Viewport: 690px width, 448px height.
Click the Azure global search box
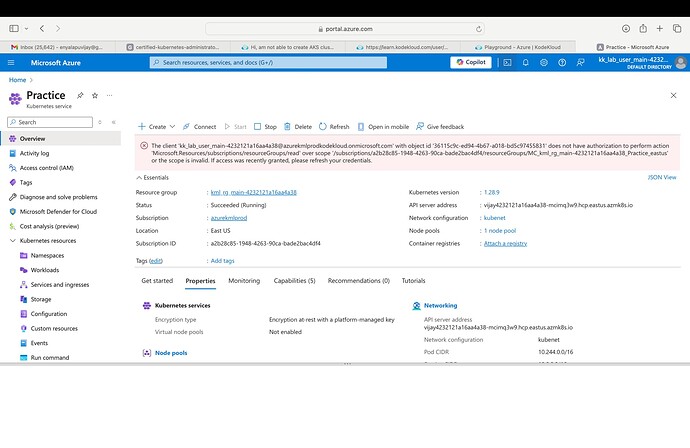268,62
